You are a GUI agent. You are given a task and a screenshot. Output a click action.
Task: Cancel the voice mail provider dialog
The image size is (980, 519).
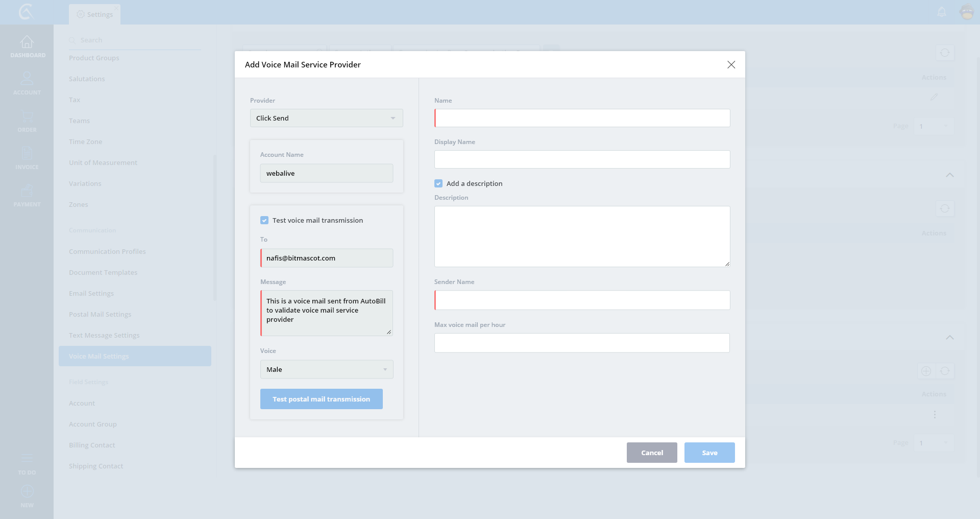pos(652,453)
